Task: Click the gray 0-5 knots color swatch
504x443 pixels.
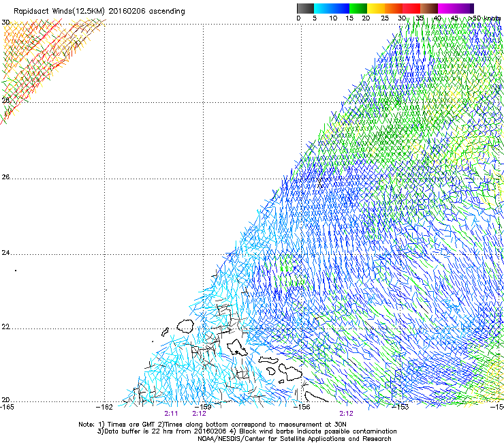Action: [305, 8]
